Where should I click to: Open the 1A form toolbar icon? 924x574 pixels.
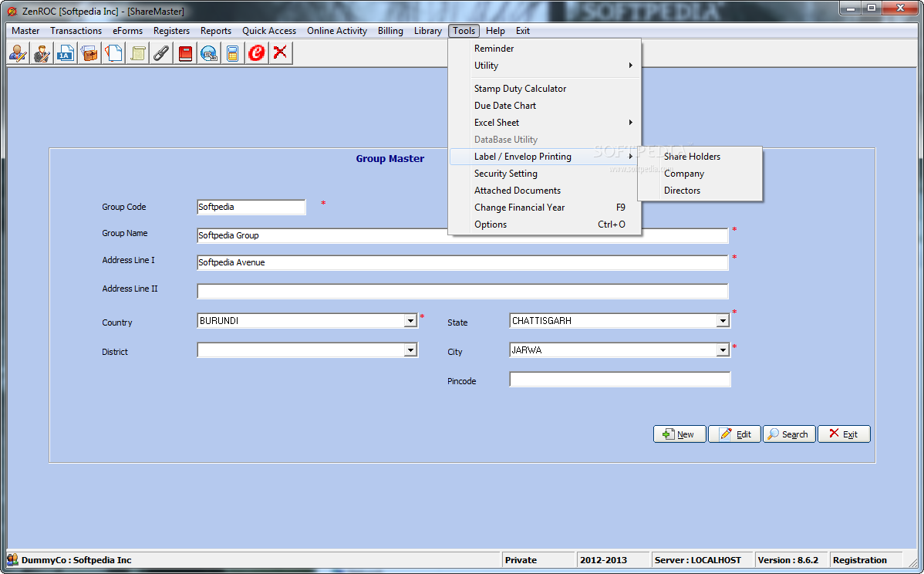[66, 53]
